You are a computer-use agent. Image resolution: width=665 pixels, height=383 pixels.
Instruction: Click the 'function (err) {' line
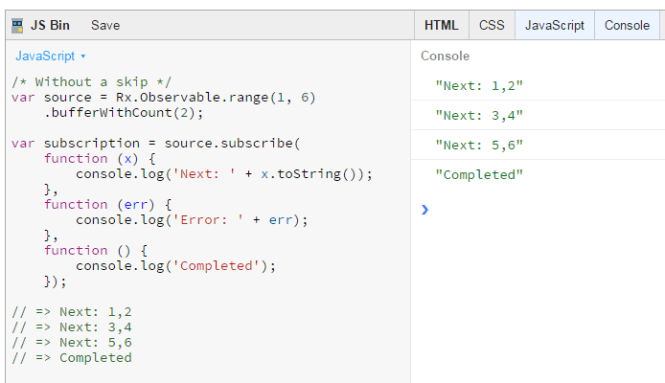(108, 204)
